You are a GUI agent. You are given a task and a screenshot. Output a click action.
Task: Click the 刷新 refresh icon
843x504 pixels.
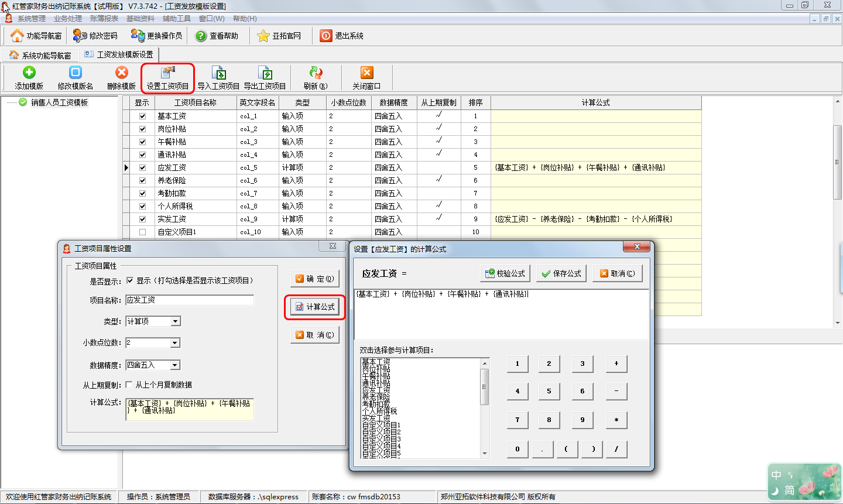tap(316, 73)
